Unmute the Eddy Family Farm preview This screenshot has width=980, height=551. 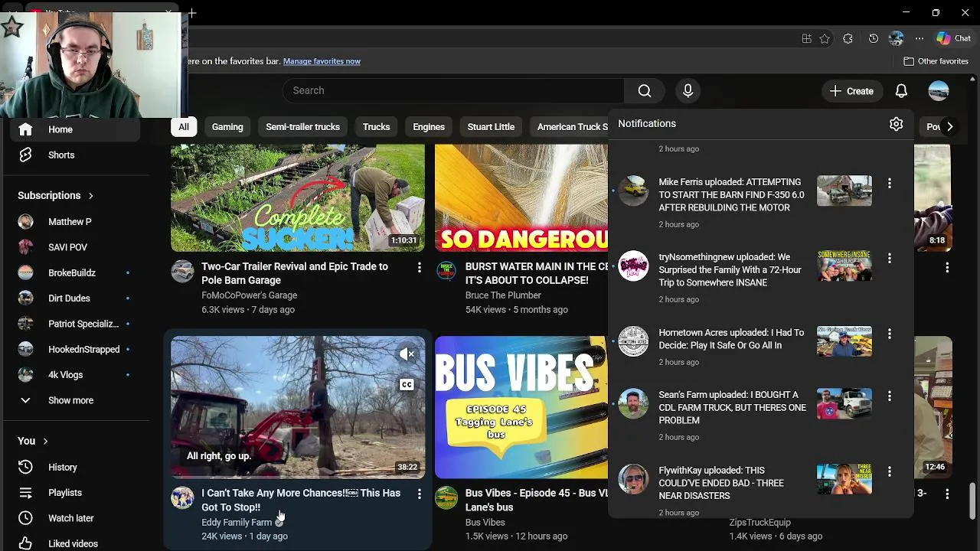pos(407,354)
